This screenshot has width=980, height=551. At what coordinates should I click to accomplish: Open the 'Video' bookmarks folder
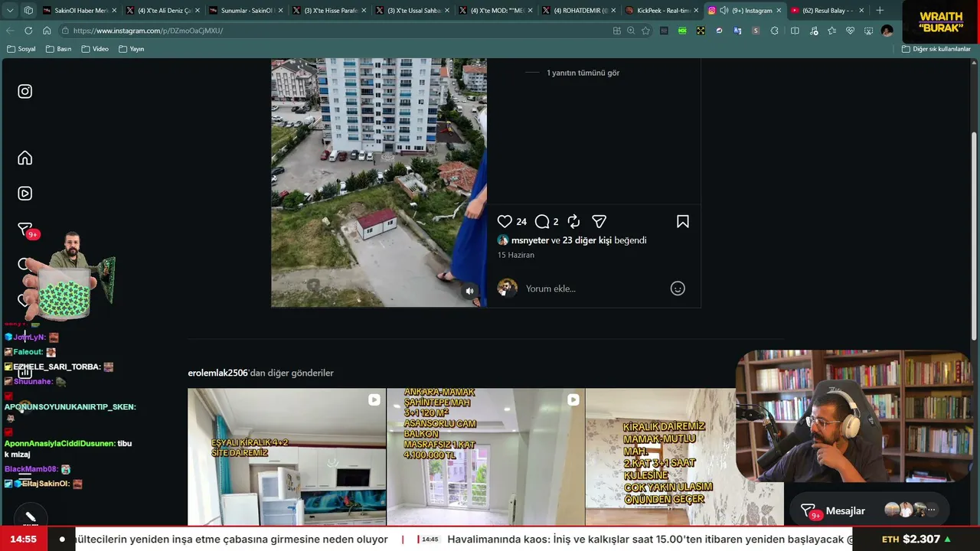95,49
